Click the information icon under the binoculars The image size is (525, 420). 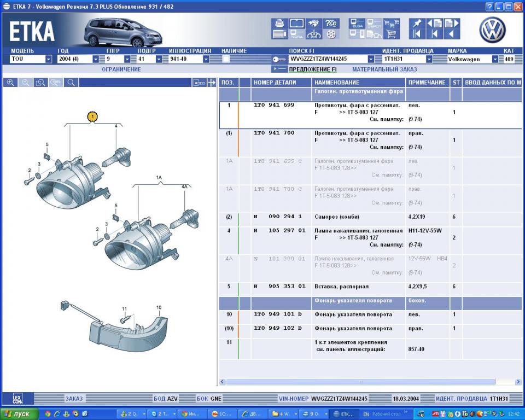(314, 34)
